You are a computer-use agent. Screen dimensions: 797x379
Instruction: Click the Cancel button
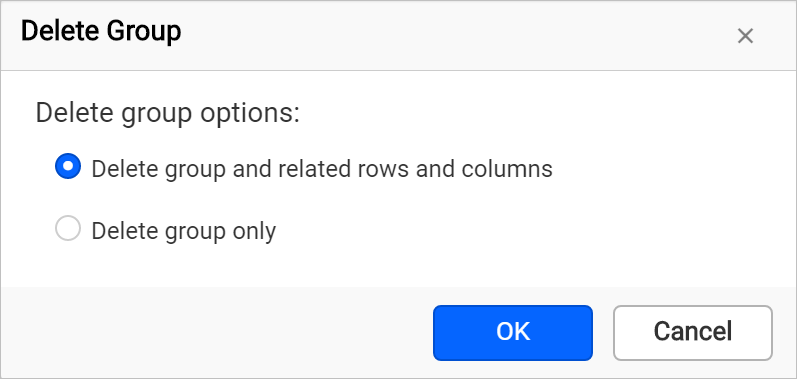tap(693, 333)
